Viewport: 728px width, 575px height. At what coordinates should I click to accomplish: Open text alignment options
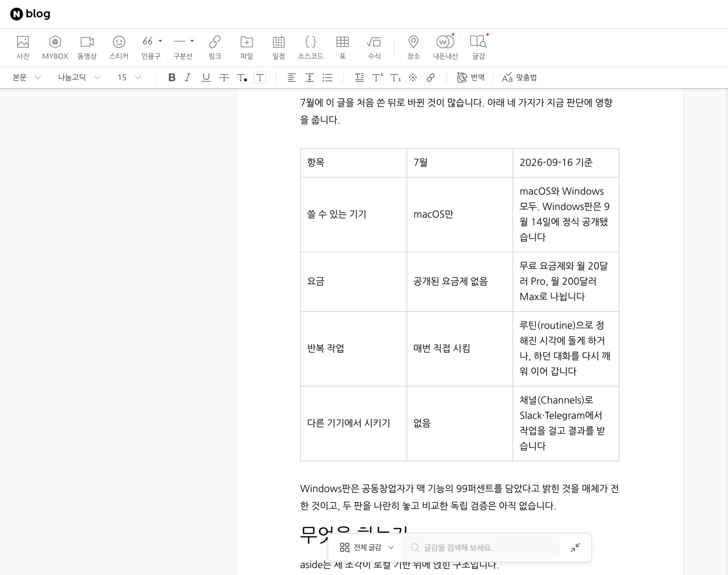pos(292,78)
